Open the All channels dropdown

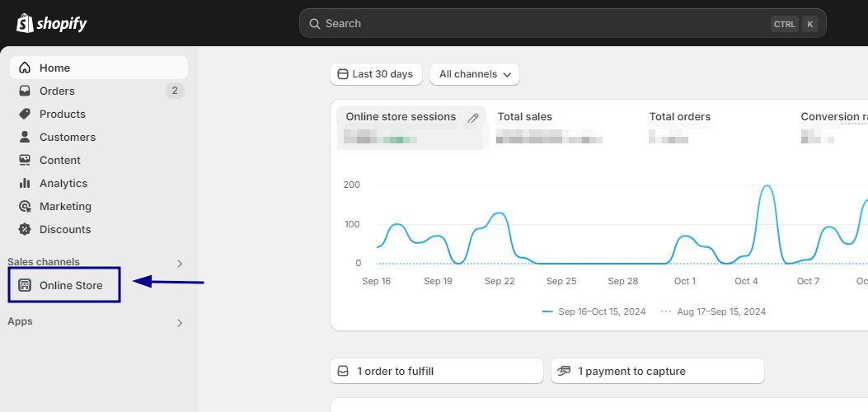click(475, 74)
